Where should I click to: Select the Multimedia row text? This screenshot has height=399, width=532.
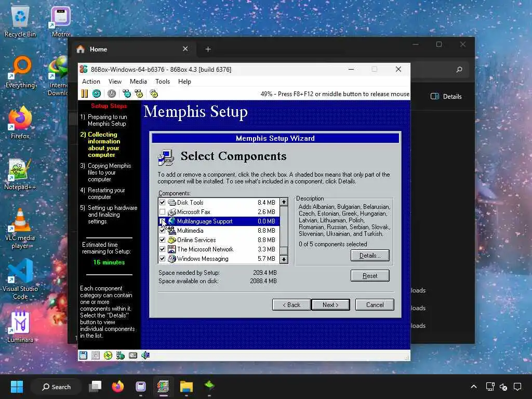point(190,231)
